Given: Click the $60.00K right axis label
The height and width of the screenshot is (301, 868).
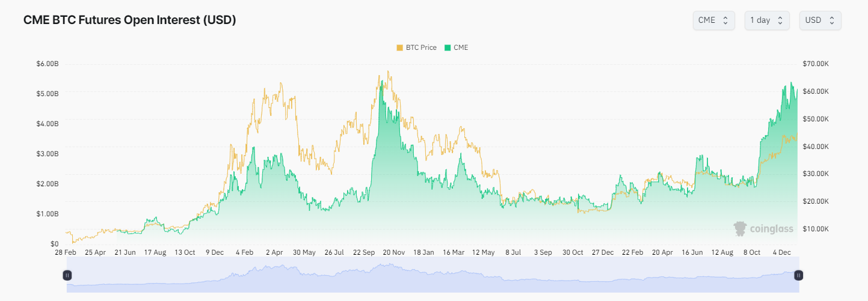Looking at the screenshot, I should 816,91.
